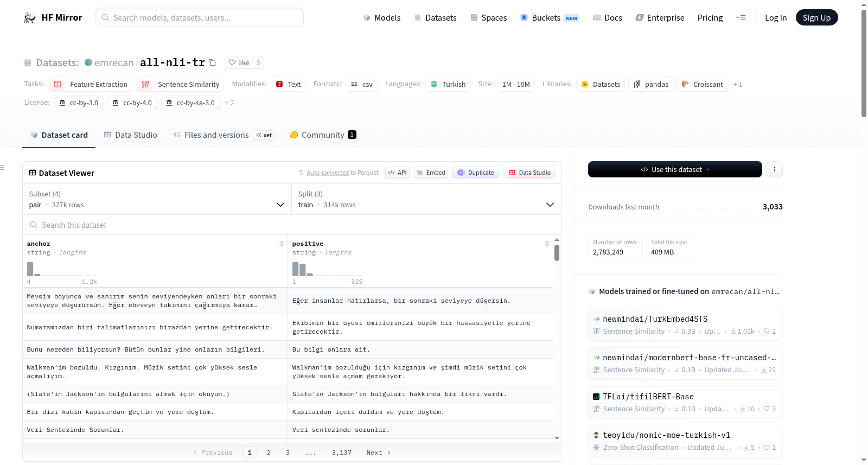Click the positive column lengths histogram

327,269
